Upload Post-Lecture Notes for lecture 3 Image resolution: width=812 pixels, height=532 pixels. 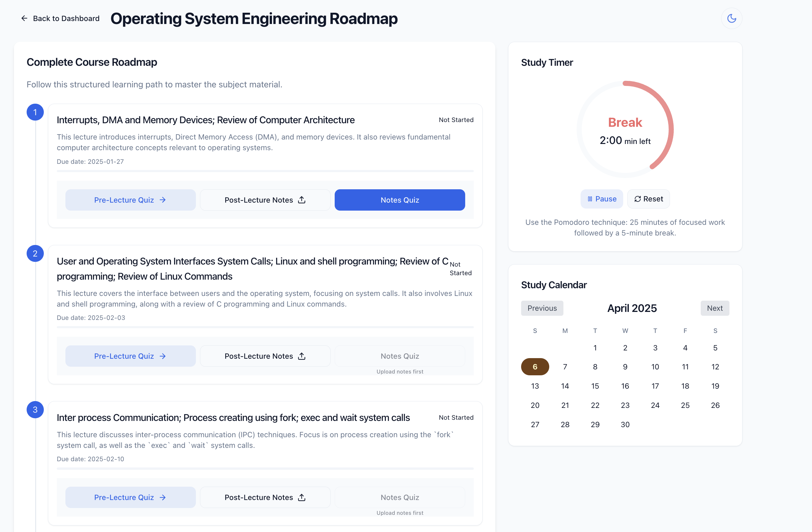265,498
